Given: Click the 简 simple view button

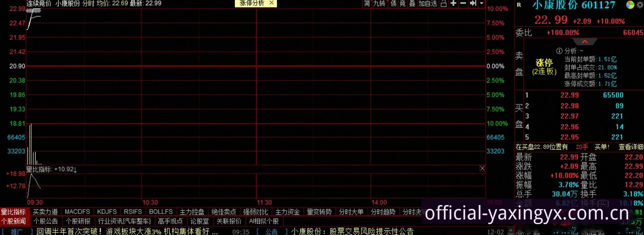Looking at the screenshot, I should 367,4.
